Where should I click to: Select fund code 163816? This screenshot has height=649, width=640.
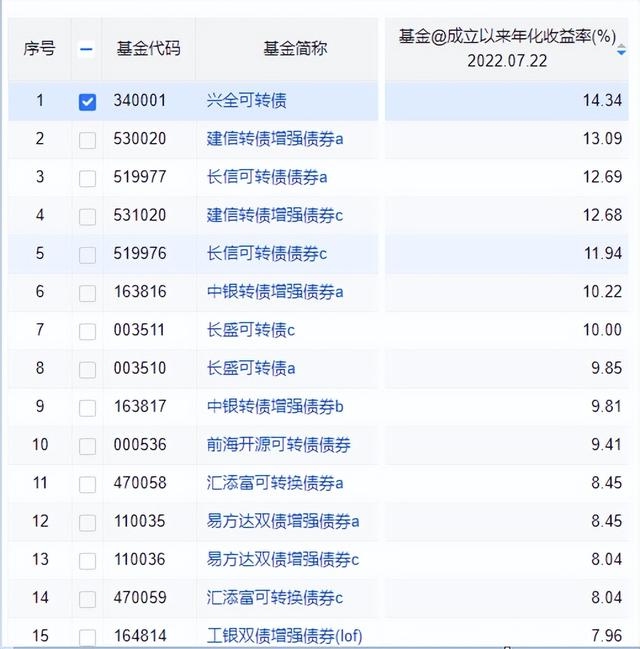pos(140,292)
